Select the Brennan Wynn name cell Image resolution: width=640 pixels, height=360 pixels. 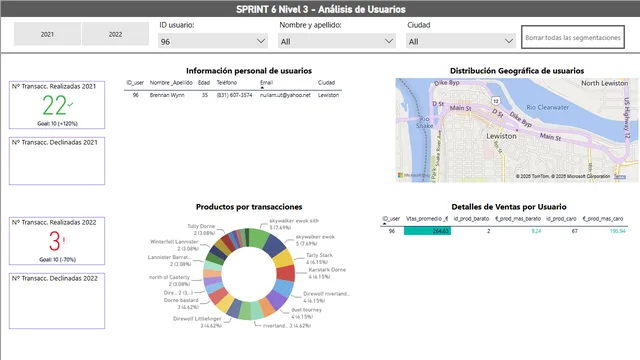pos(167,95)
